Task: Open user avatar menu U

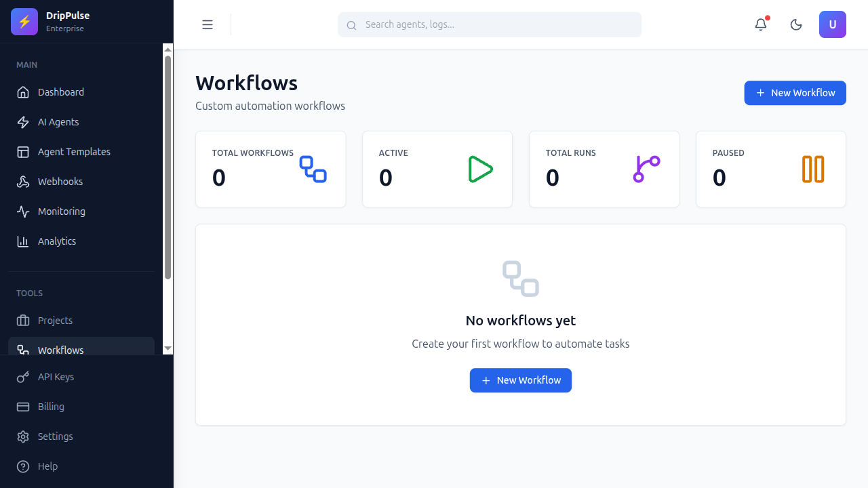Action: click(x=833, y=24)
